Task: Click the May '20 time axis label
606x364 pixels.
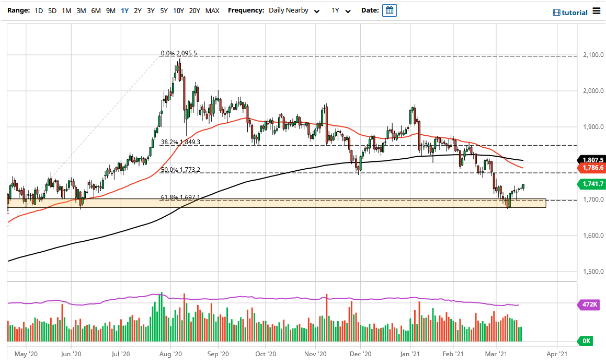Action: pos(26,354)
